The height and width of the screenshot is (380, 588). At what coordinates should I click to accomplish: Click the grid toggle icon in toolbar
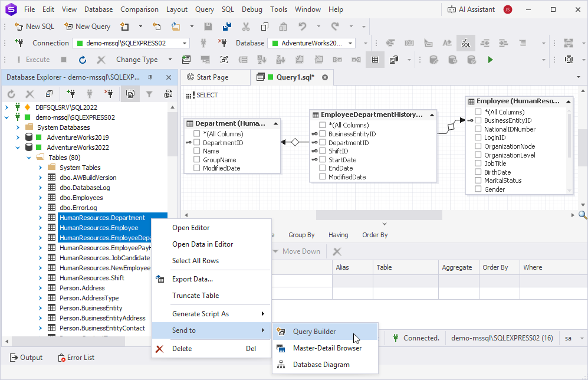pyautogui.click(x=375, y=60)
